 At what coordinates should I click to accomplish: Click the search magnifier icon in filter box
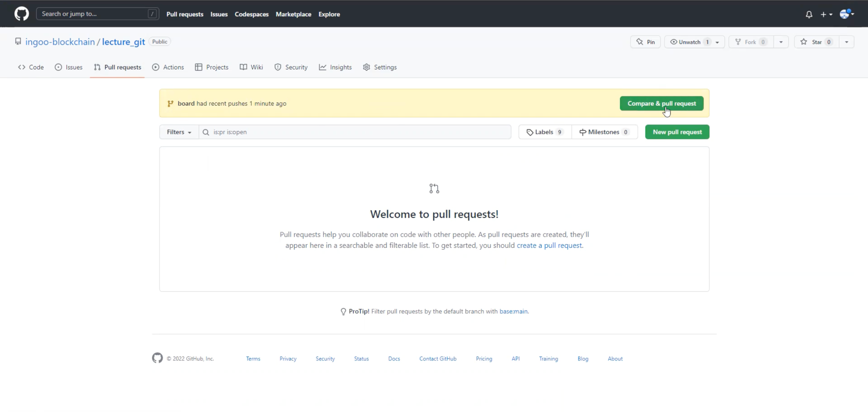tap(206, 132)
